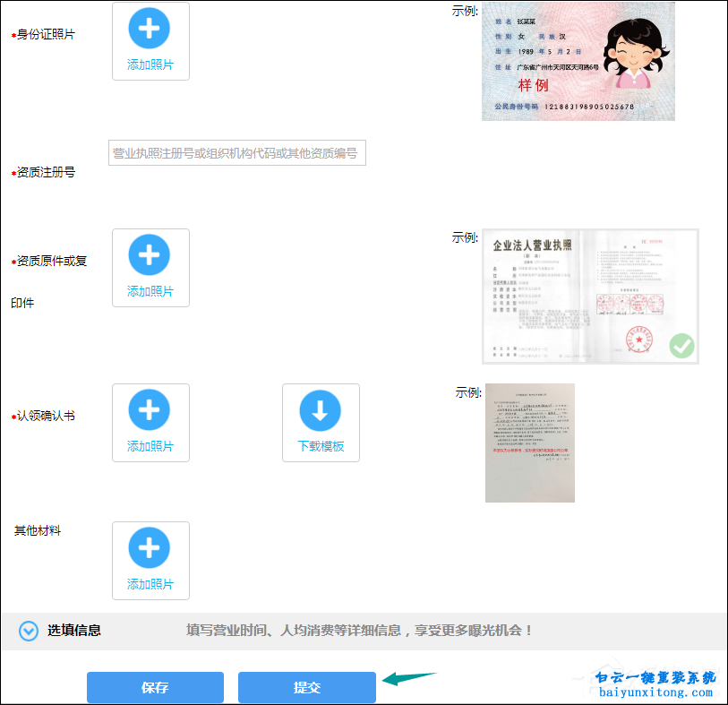Select the 资质注册号 input field
This screenshot has width=728, height=705.
236,152
